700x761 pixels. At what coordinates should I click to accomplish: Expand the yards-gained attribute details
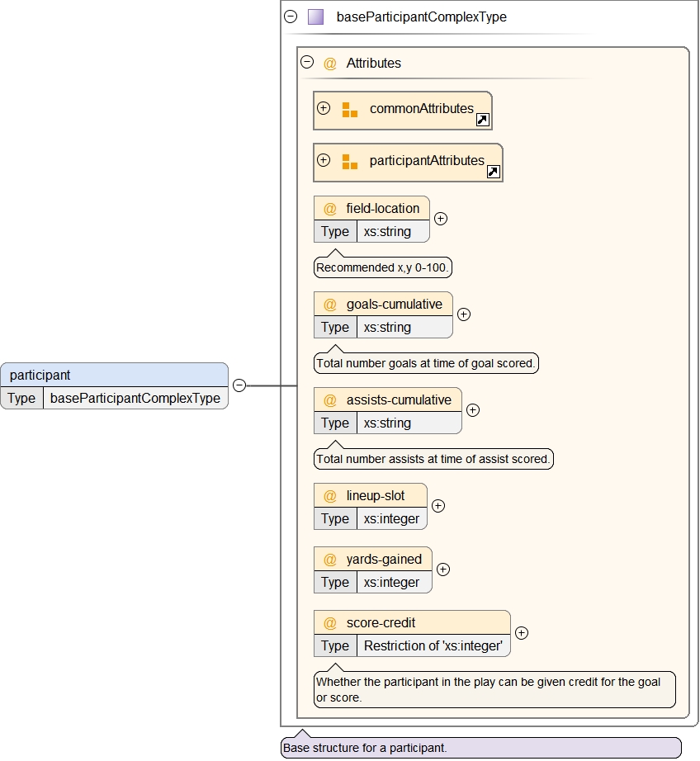coord(443,570)
